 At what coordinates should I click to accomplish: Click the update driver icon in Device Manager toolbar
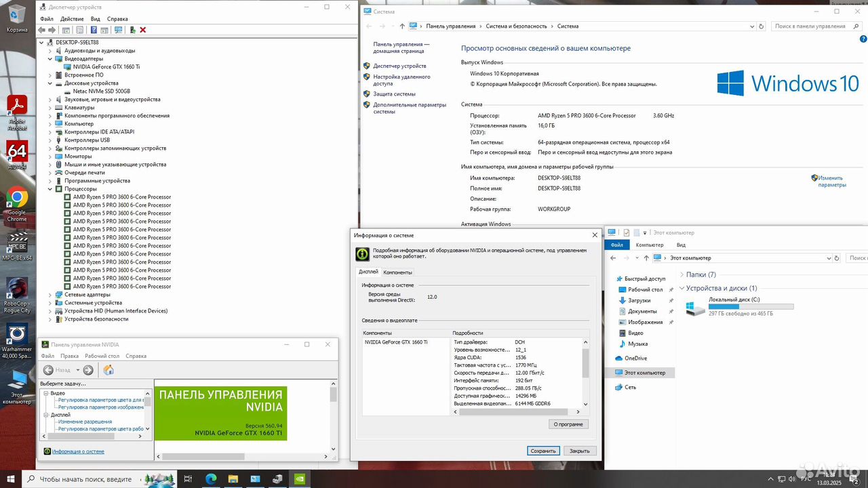click(x=132, y=30)
